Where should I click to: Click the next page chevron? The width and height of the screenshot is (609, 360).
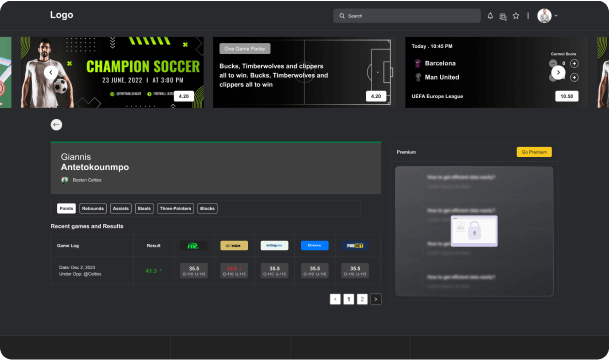click(x=376, y=299)
